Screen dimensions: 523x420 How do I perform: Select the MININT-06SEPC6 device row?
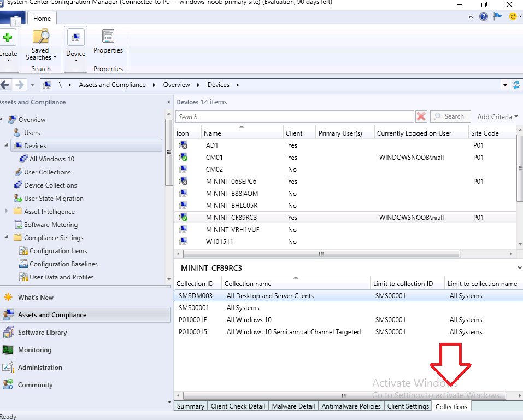[344, 181]
